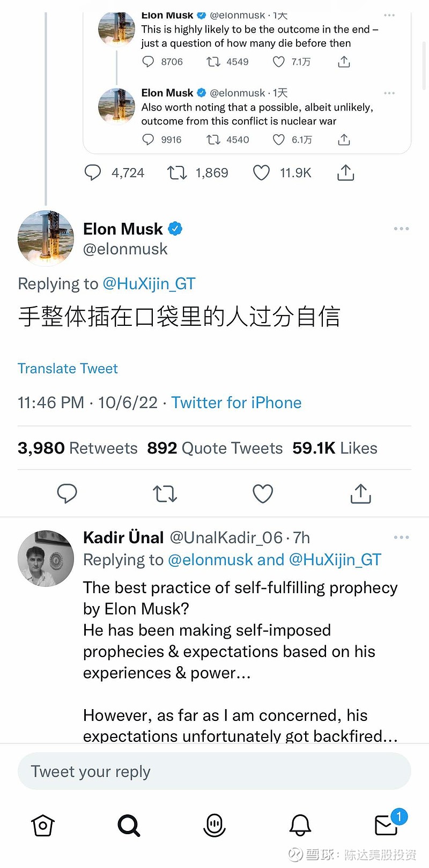Open more options on Kadir Ünal's reply

(401, 537)
